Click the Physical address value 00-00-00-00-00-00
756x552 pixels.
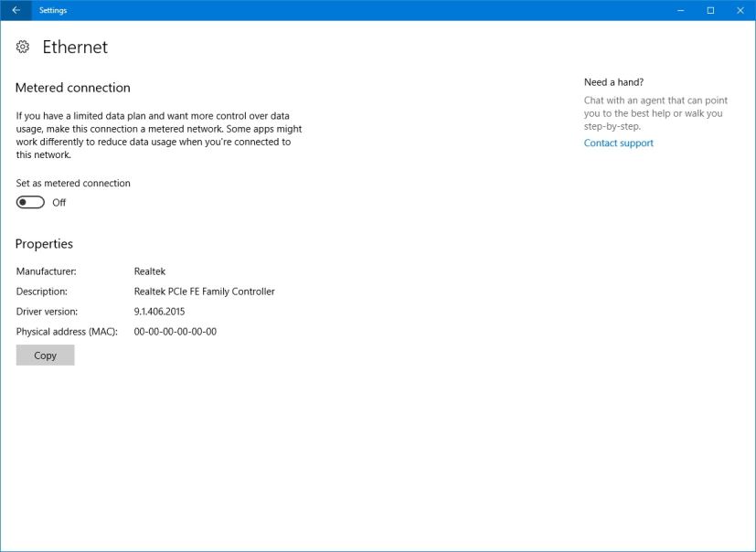pyautogui.click(x=175, y=332)
